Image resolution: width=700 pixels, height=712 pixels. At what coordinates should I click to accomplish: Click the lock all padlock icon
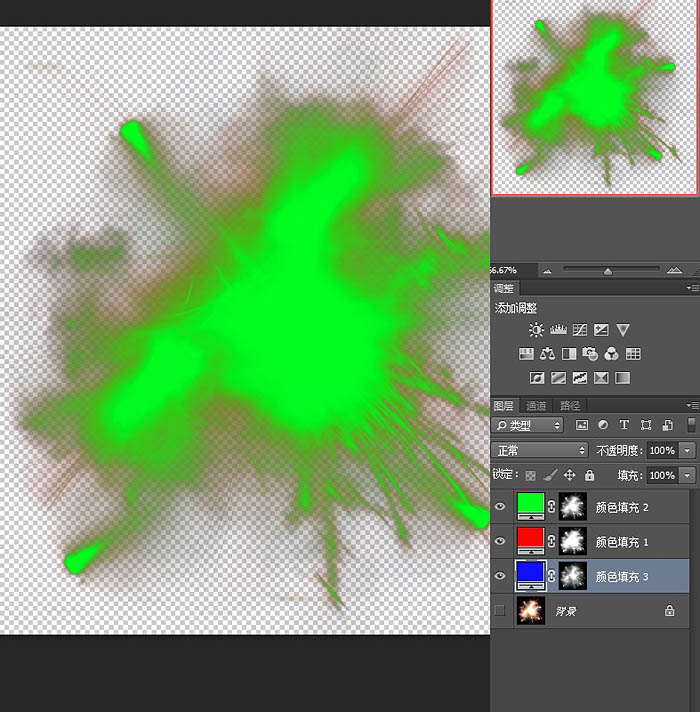point(589,475)
